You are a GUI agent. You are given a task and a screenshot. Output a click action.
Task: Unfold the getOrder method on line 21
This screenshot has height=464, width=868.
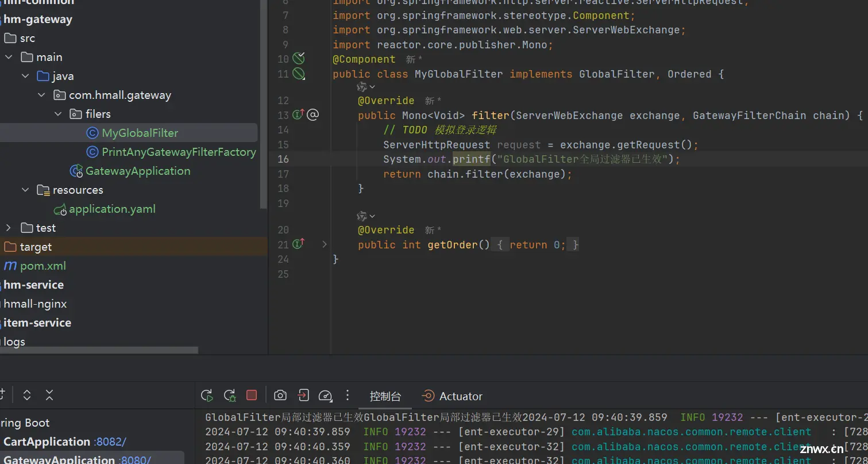(x=325, y=244)
